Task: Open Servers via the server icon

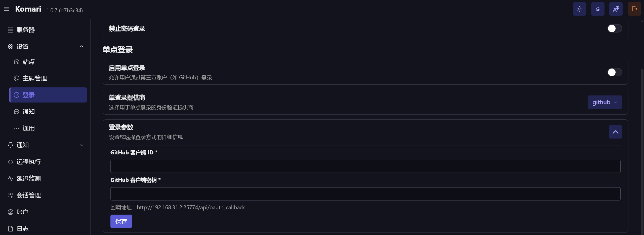Action: pos(11,30)
